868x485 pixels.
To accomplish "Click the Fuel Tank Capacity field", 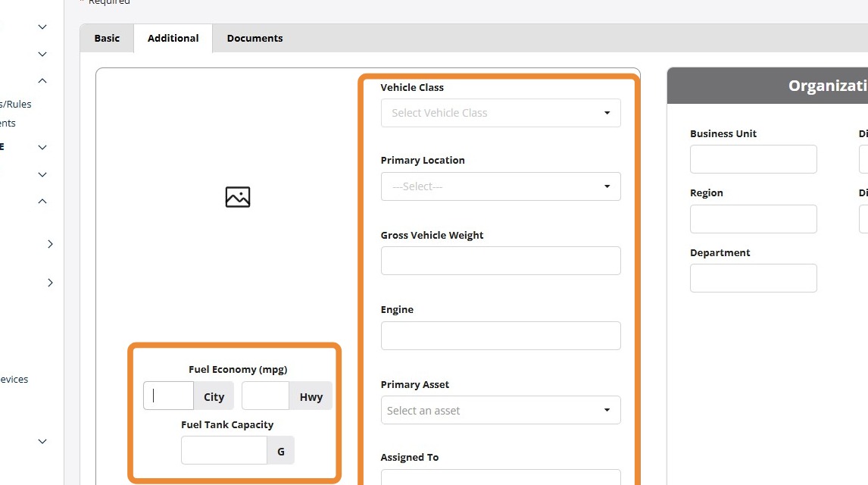I will click(224, 451).
